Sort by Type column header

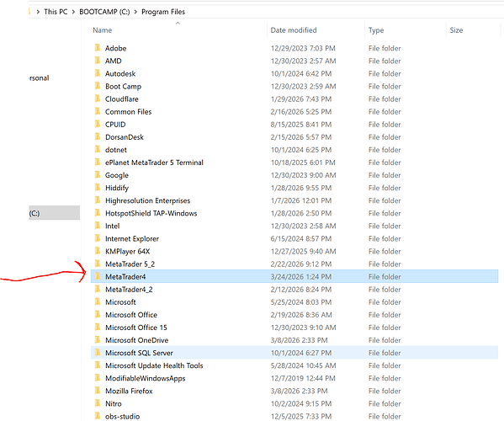click(376, 30)
